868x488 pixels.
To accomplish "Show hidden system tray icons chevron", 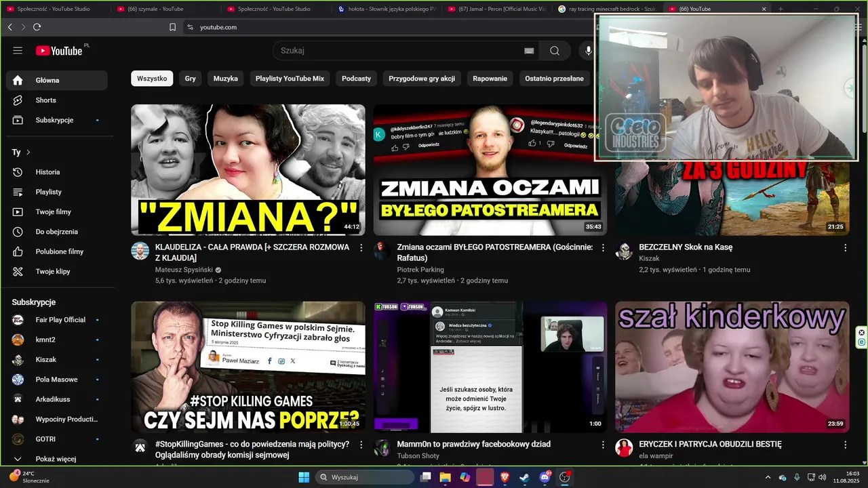I will 768,477.
